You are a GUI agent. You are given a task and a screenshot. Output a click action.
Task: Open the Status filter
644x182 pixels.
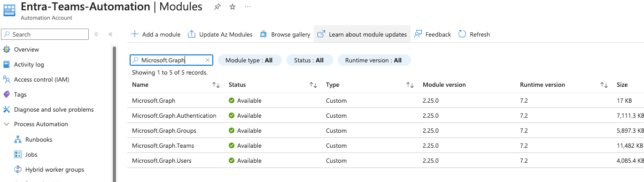[309, 60]
